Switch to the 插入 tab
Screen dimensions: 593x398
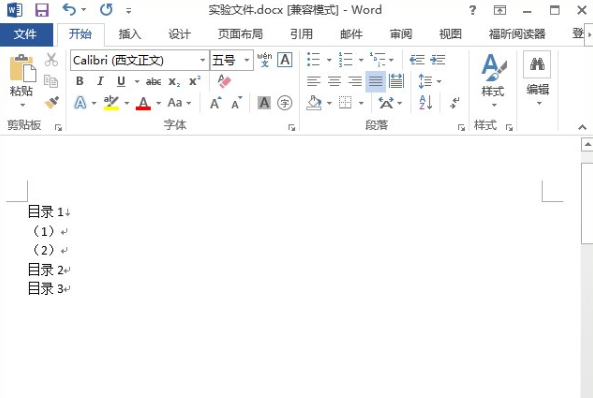click(130, 34)
